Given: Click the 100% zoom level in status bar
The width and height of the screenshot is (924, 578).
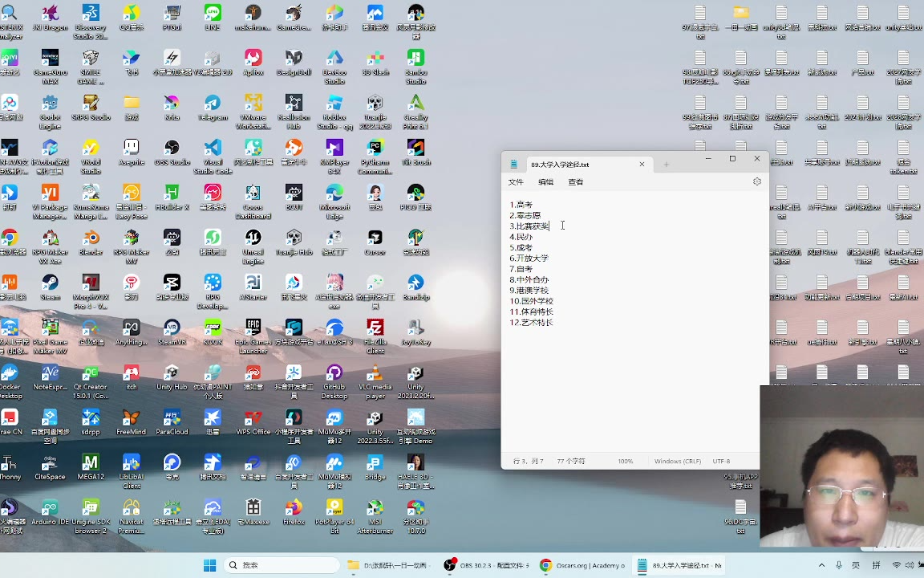Looking at the screenshot, I should (x=626, y=462).
